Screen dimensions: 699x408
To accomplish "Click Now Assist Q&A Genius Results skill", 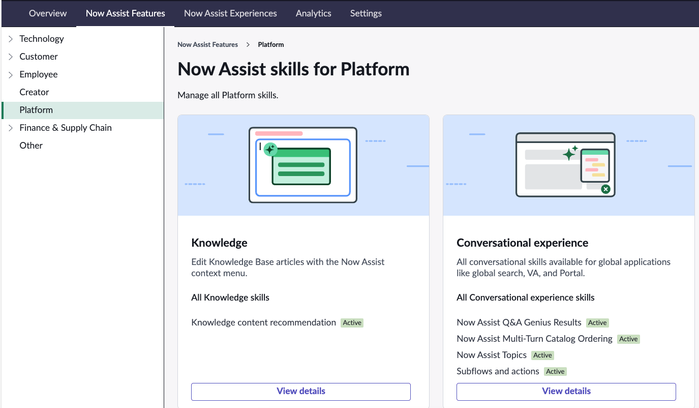I will pos(519,322).
